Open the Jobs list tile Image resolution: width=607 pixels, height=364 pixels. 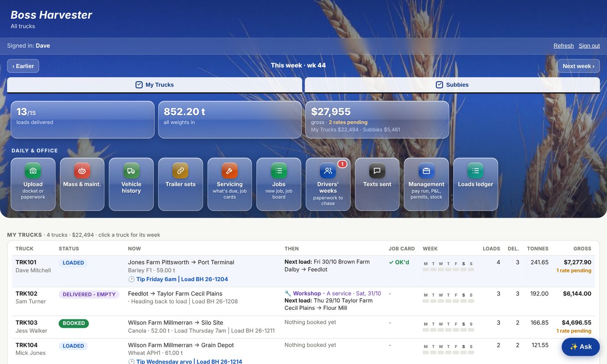tap(279, 184)
